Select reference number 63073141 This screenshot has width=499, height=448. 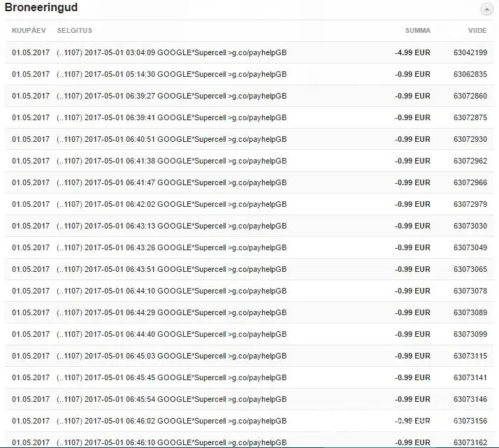(x=470, y=377)
